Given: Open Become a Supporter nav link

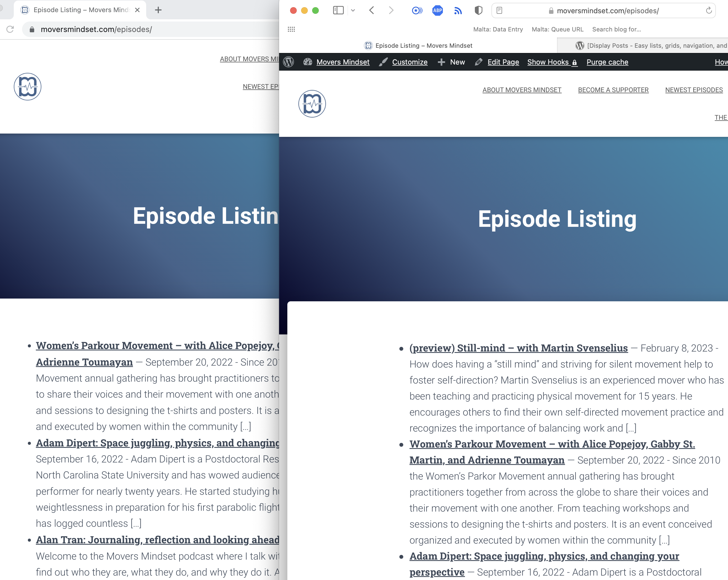Looking at the screenshot, I should [613, 90].
